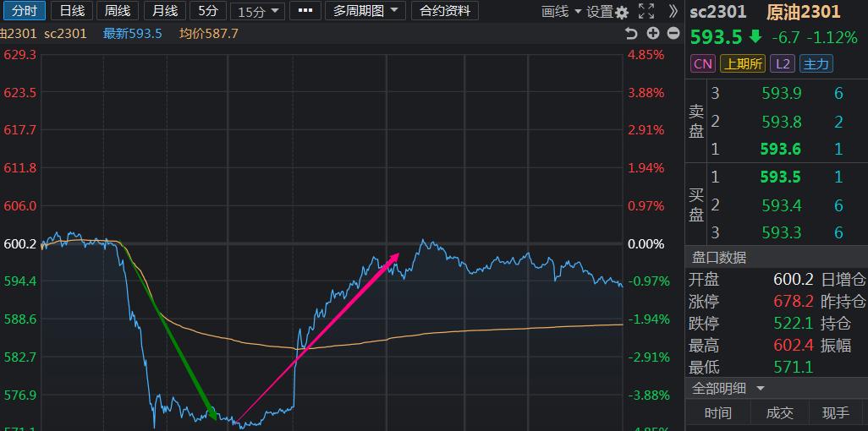Viewport: 868px width, 431px height.
Task: Click buy level 1 price 593.5
Action: [781, 177]
